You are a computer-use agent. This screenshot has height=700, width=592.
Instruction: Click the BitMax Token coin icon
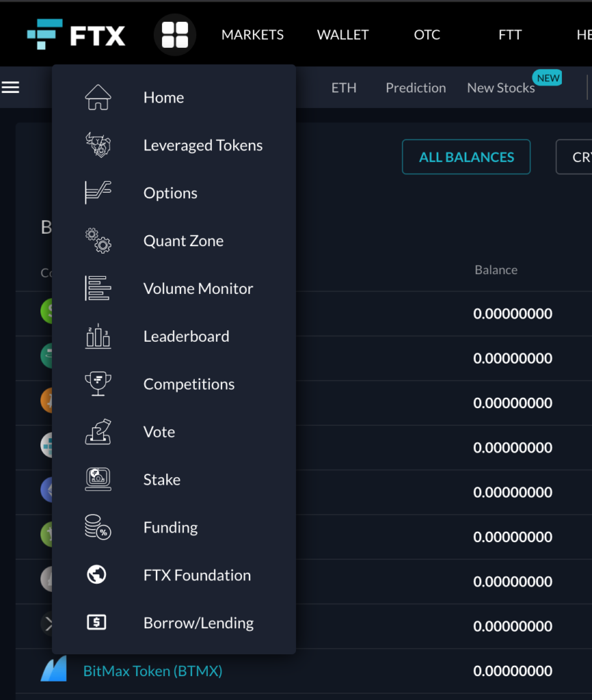coord(53,669)
